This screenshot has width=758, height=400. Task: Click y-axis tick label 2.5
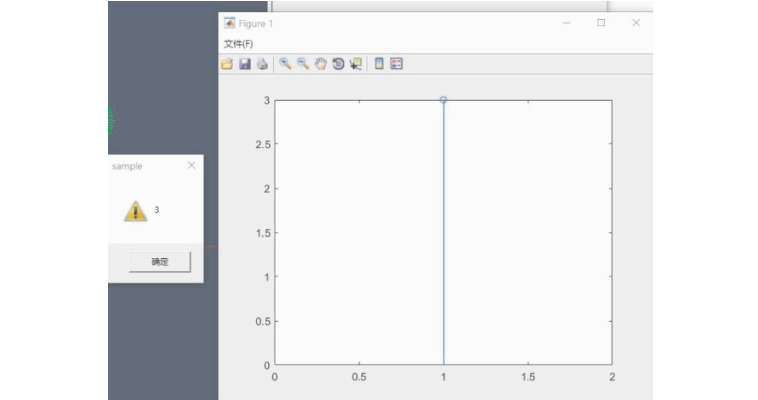263,144
